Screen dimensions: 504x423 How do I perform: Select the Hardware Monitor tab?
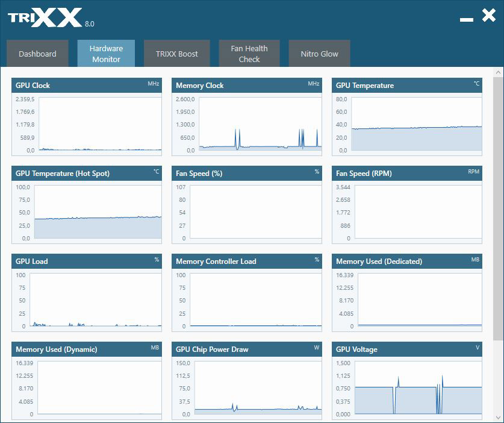coord(106,54)
